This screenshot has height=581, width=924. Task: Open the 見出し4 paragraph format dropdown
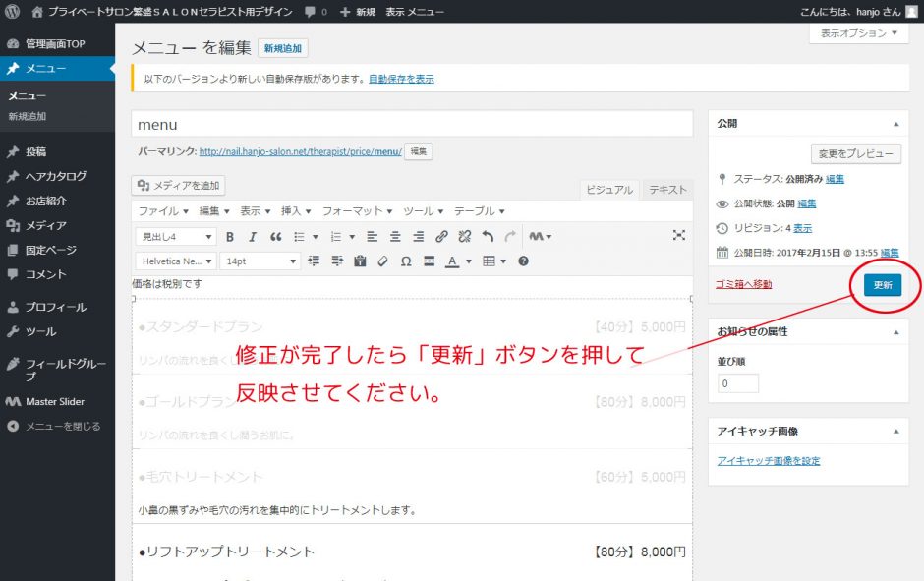177,237
